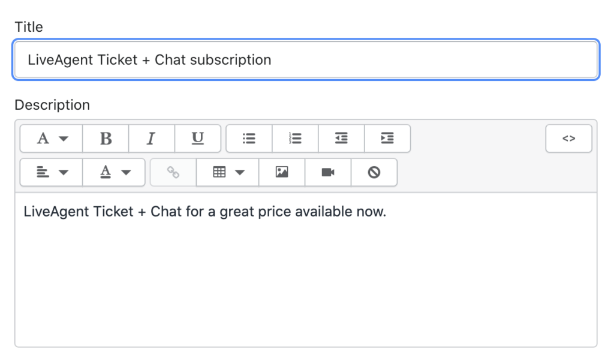Underline the selected text
Viewport: 614px width, 364px height.
click(x=198, y=139)
